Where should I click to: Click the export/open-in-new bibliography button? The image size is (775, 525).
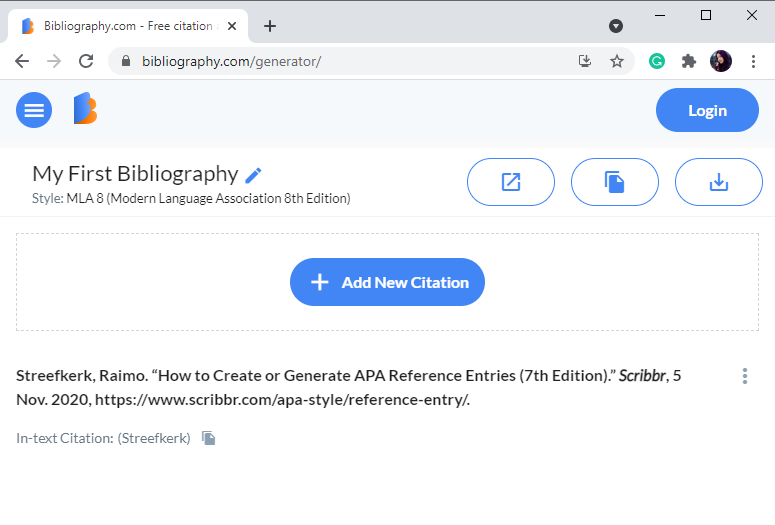point(511,182)
